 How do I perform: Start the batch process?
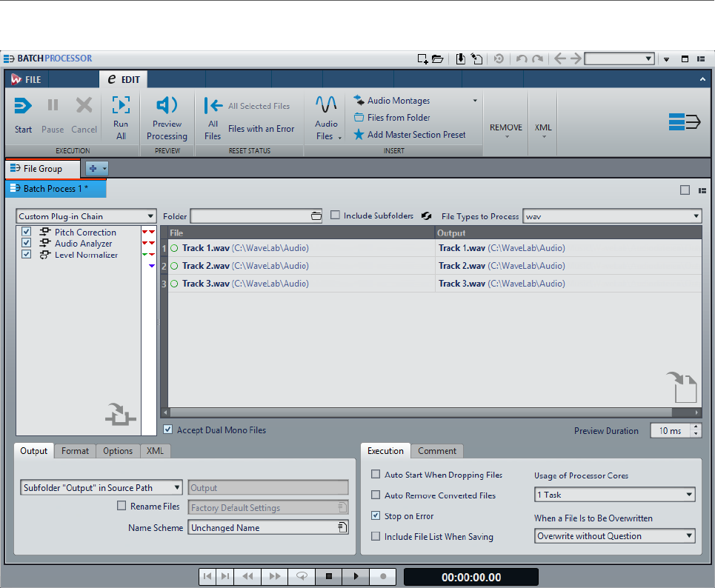pos(23,115)
